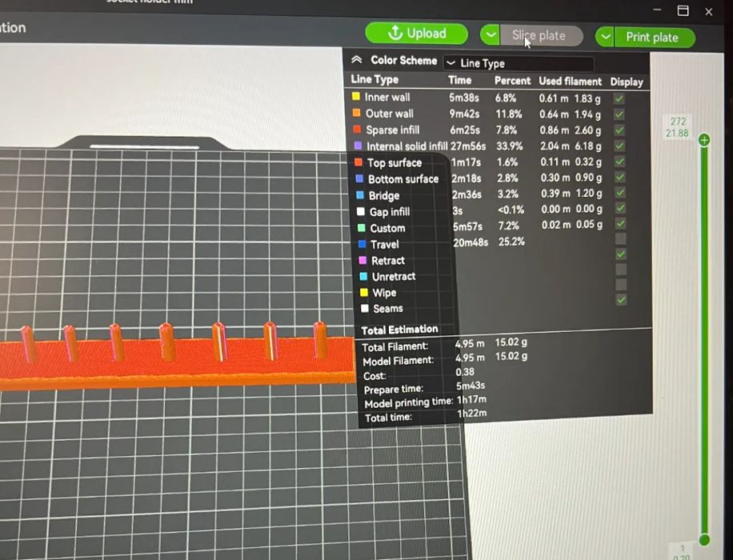Click the Bottom surface blue swatch
Screen dimensions: 733x560
click(x=359, y=178)
